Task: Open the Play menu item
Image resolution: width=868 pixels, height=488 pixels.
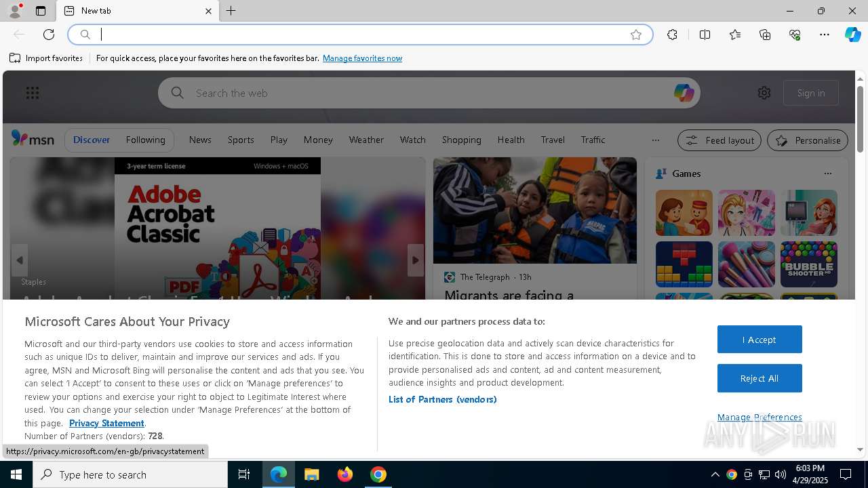Action: pos(279,140)
